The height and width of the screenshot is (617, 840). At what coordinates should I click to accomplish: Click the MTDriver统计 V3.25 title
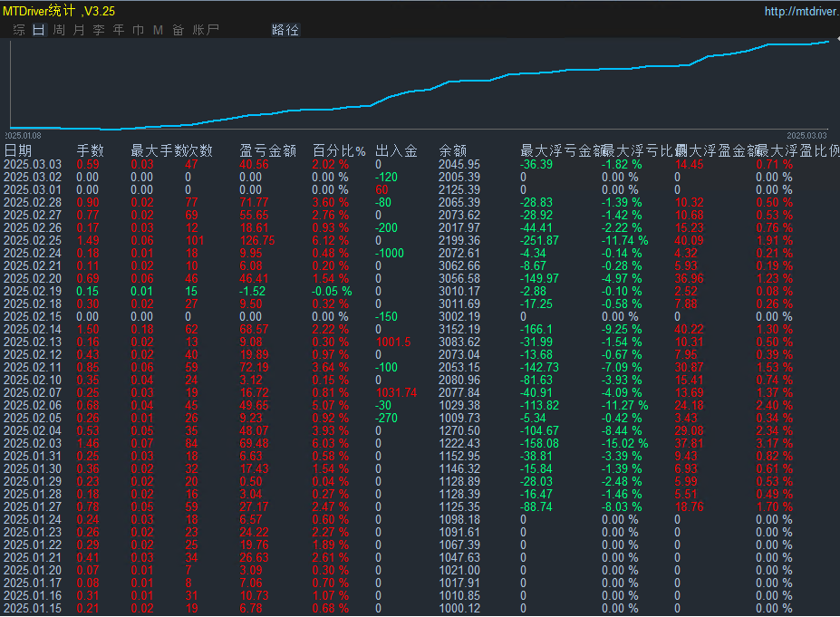pyautogui.click(x=59, y=11)
